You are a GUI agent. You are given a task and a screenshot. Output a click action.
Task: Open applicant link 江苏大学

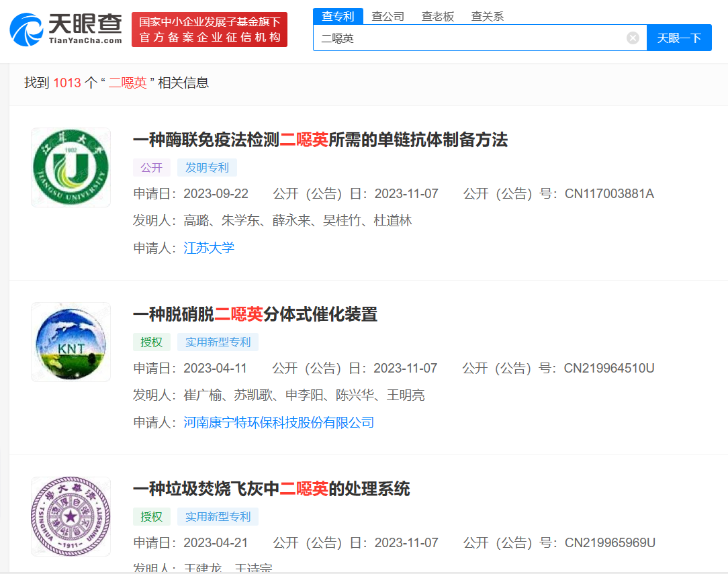209,248
